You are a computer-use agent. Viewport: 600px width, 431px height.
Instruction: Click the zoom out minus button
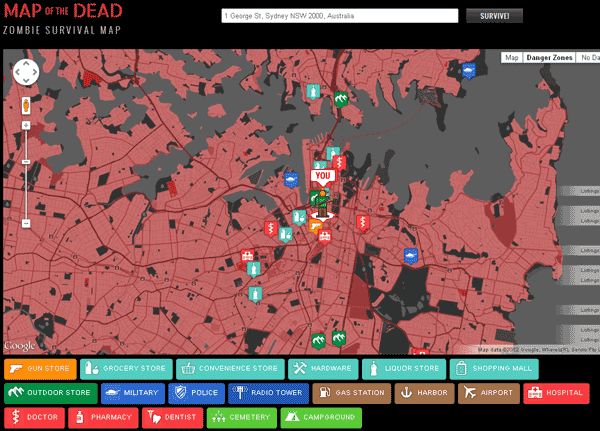(26, 223)
